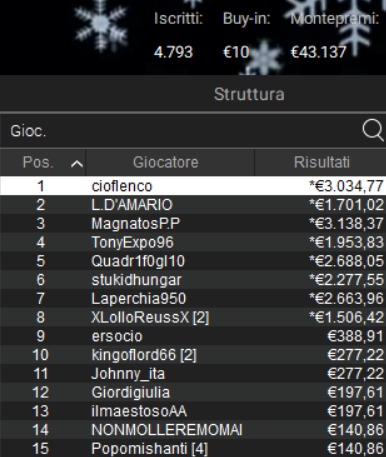Select kingoflord66 [2] row
This screenshot has height=457, width=386.
[x=193, y=354]
